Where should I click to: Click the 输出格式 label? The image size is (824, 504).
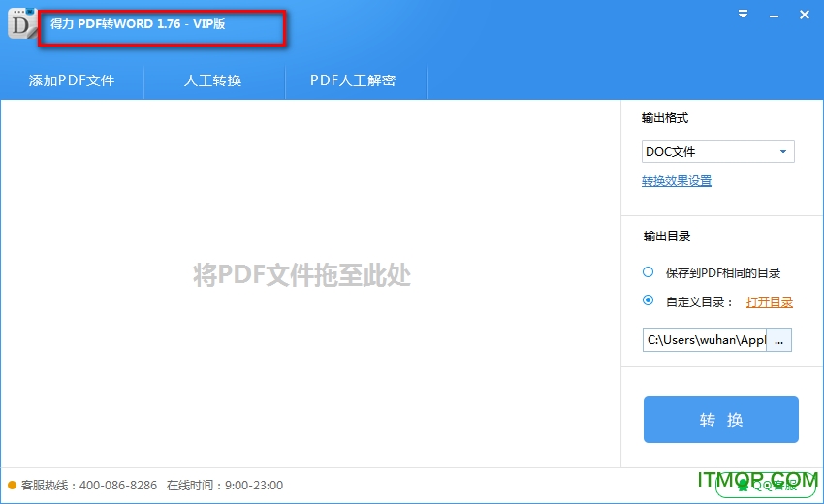point(665,118)
